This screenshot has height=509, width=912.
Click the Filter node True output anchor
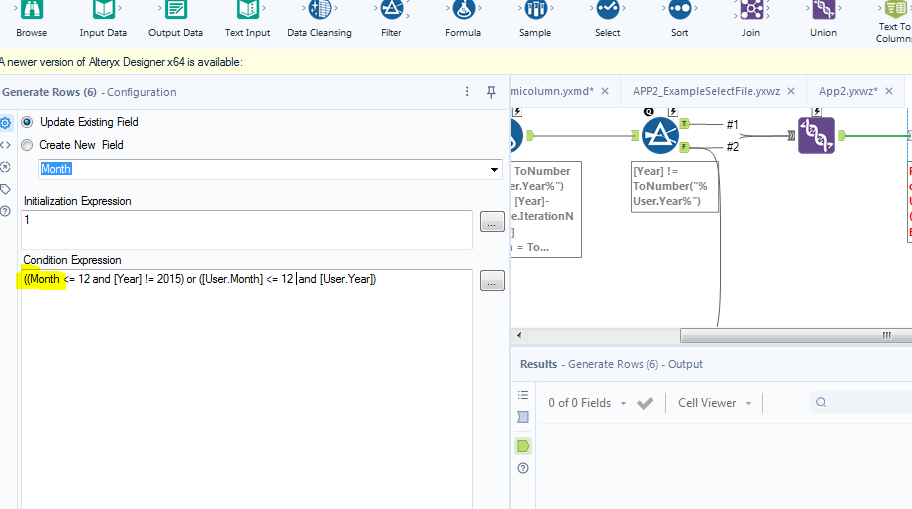[x=685, y=124]
